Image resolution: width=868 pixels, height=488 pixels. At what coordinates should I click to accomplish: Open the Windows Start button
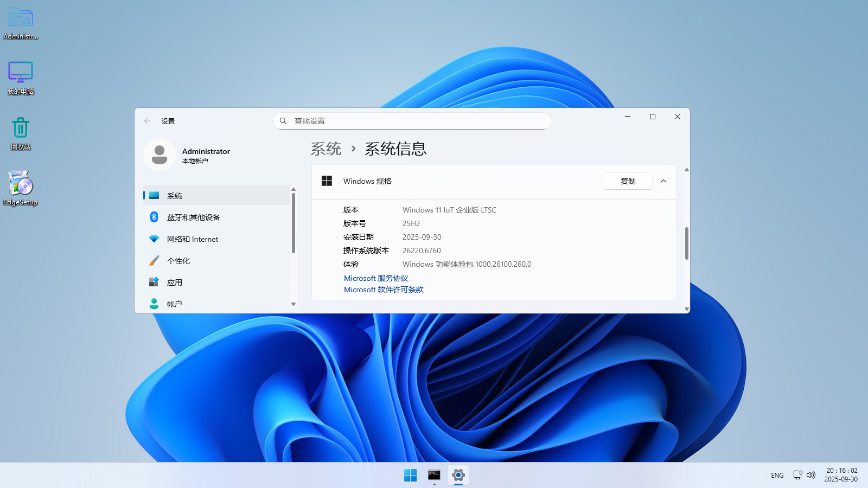coord(411,475)
